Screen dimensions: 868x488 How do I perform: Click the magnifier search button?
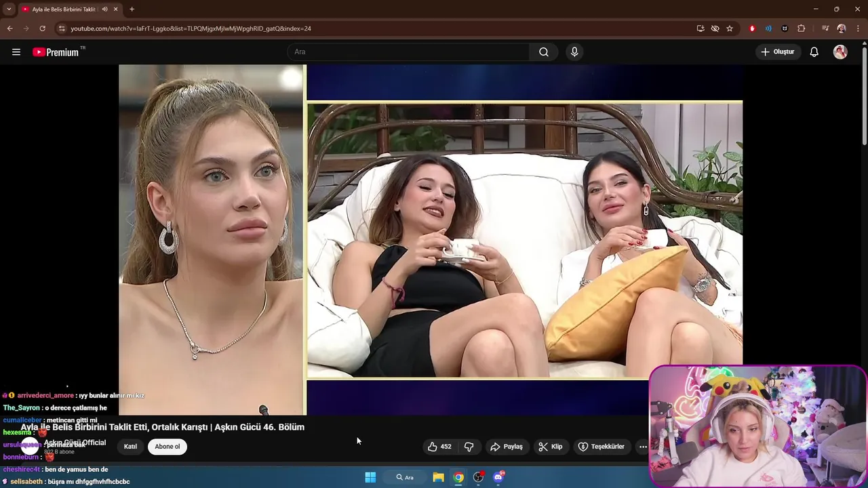pyautogui.click(x=544, y=52)
